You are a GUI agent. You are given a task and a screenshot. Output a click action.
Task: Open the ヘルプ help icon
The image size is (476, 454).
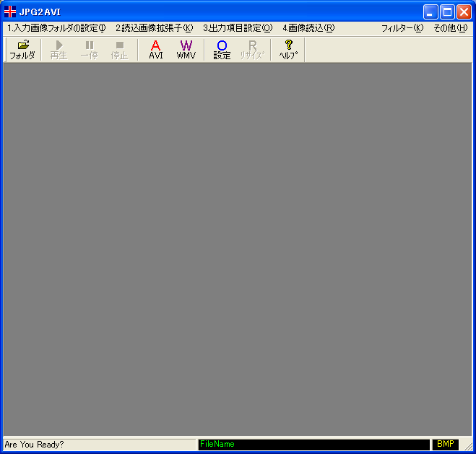pos(288,50)
